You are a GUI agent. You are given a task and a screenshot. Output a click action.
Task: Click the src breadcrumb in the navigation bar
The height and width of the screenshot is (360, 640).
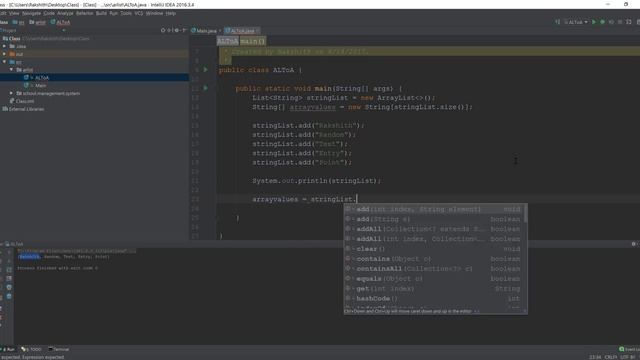(x=19, y=22)
